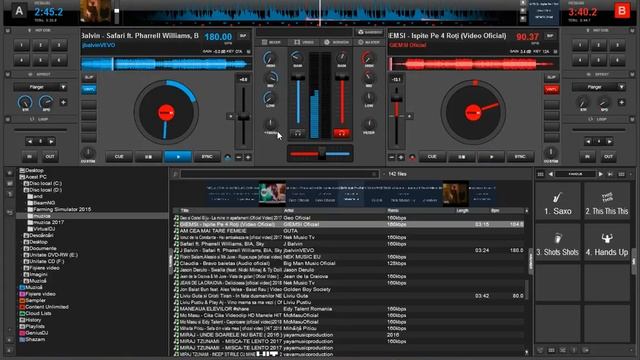The height and width of the screenshot is (360, 640).
Task: Set loop IN on deck B
Action: pos(587,156)
